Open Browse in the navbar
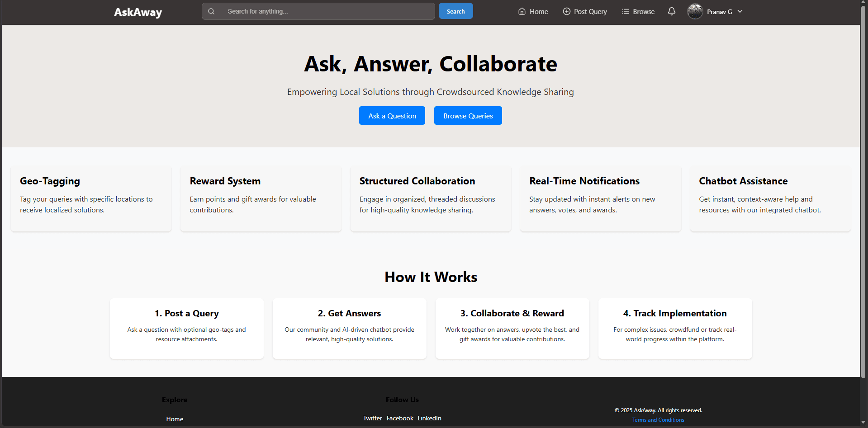Screen dimensions: 868x428 (638, 11)
